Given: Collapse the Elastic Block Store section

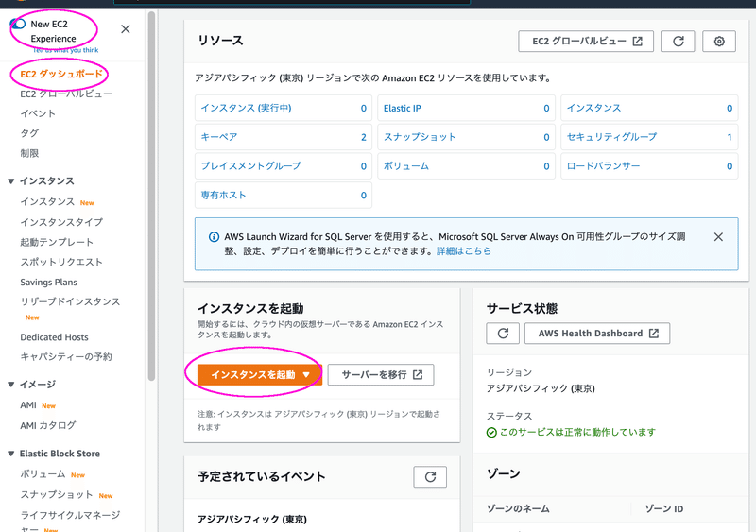Looking at the screenshot, I should tap(11, 454).
